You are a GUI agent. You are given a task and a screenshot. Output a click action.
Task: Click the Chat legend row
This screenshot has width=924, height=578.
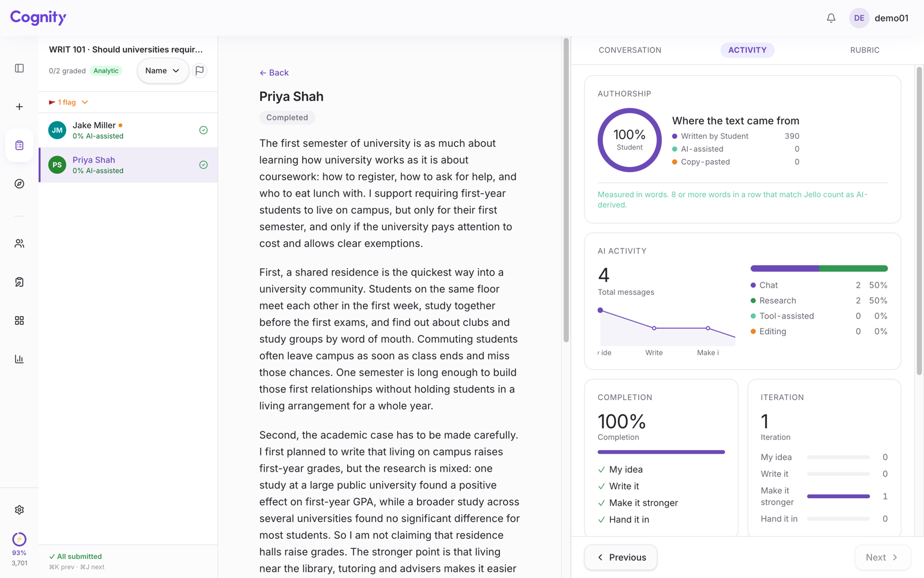(x=819, y=285)
